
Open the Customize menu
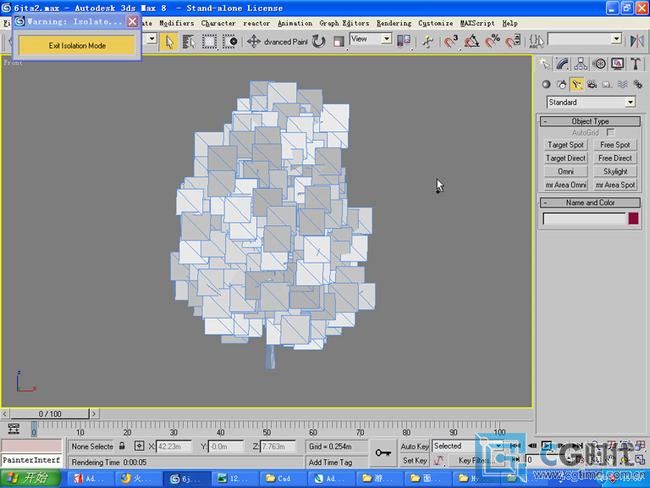[x=435, y=23]
